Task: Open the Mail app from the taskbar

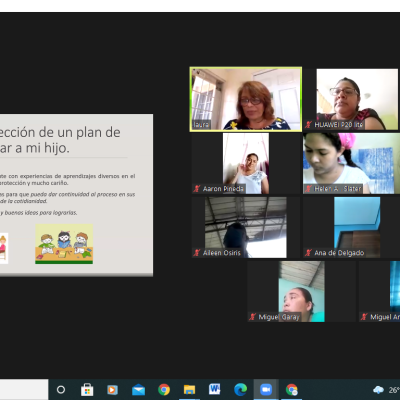Action: pos(138,389)
